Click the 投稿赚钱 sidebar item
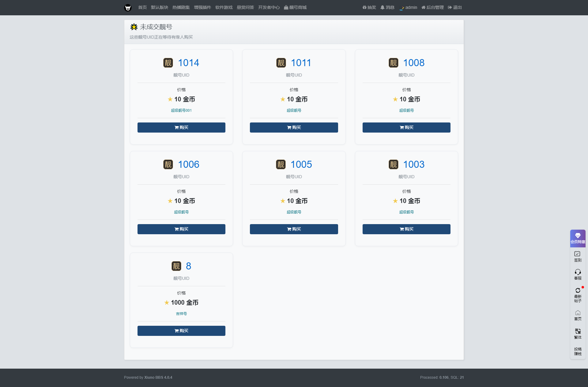The image size is (588, 387). click(578, 351)
